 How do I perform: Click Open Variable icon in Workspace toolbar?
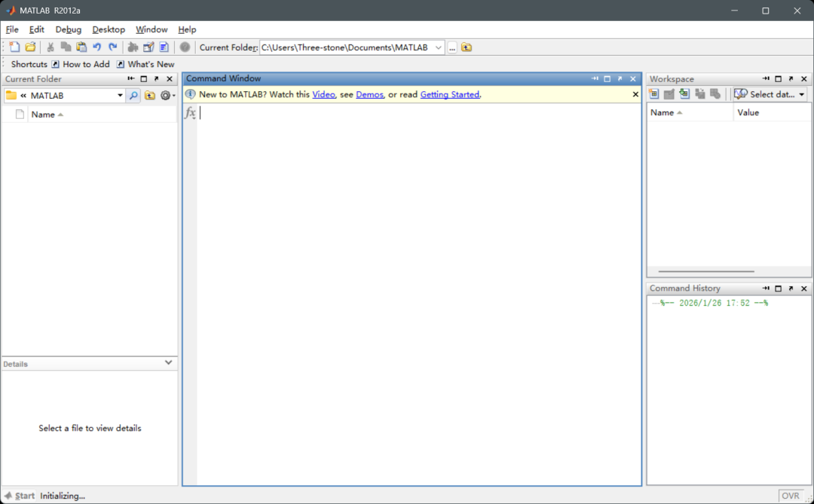click(669, 94)
